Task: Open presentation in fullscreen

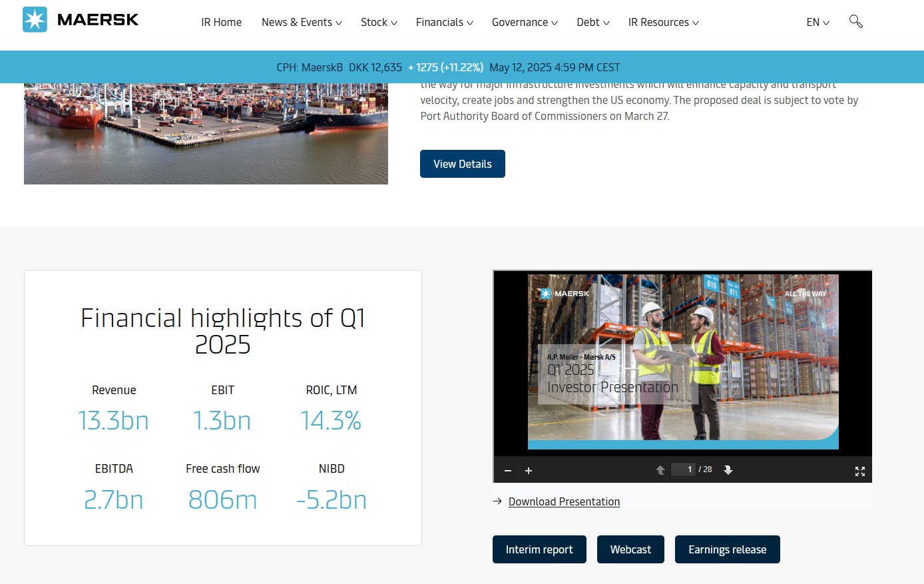Action: 860,471
